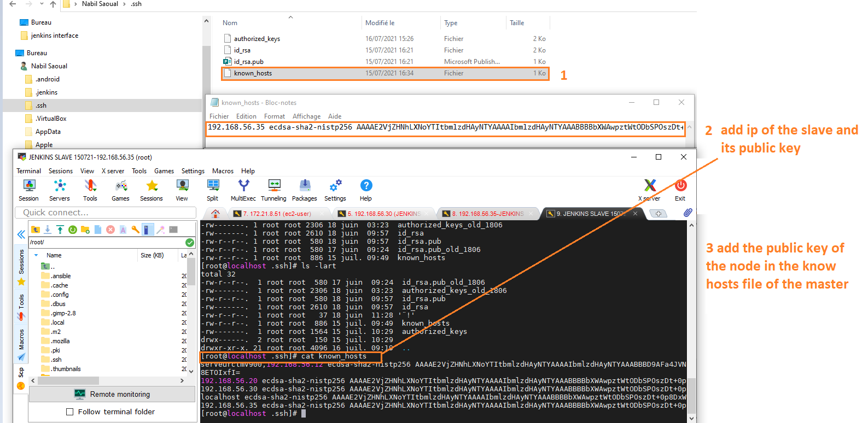Start the X server icon
The image size is (868, 423).
coord(650,190)
